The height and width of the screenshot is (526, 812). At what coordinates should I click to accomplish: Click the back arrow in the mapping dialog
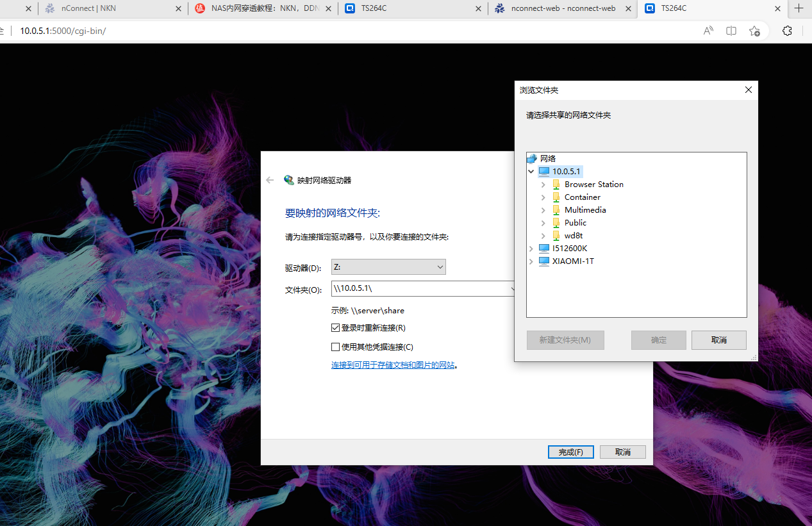click(269, 180)
